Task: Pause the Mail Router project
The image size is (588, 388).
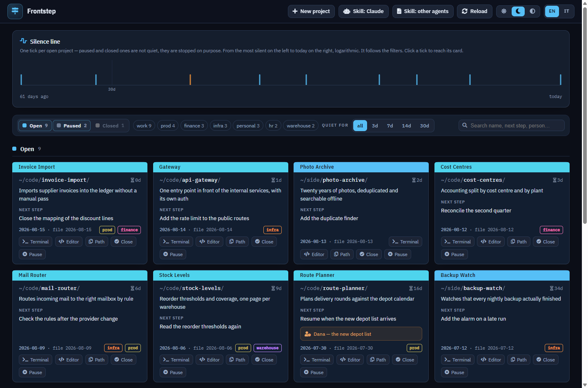Action: [32, 372]
